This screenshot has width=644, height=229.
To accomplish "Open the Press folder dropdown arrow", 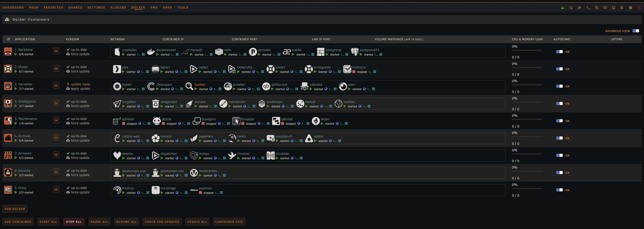I will pos(56,189).
